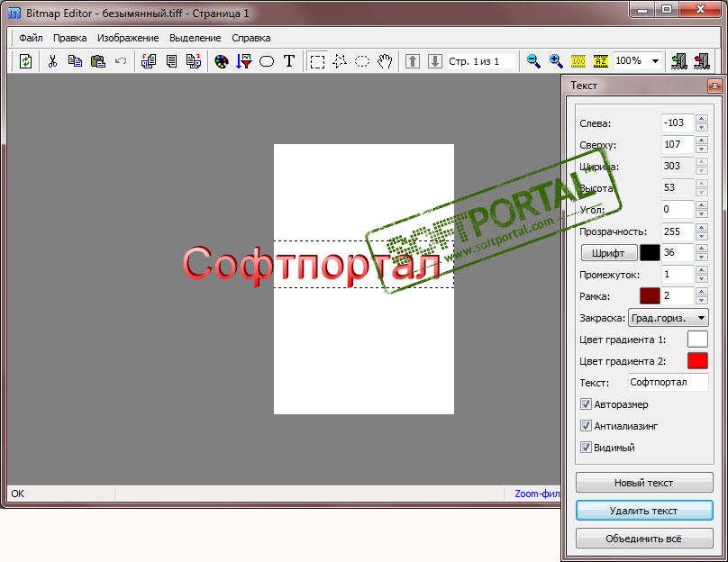Open the color palette tool

click(222, 61)
